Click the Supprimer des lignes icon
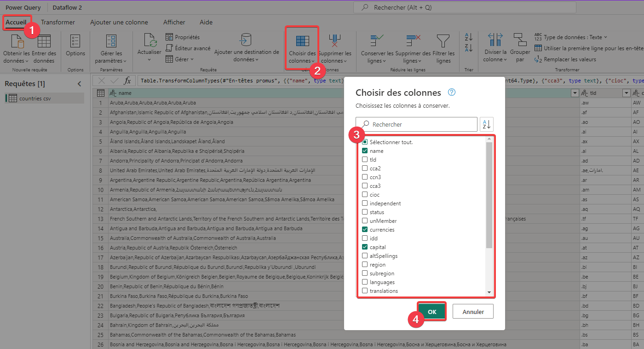Viewport: 644px width, 349px height. click(413, 41)
